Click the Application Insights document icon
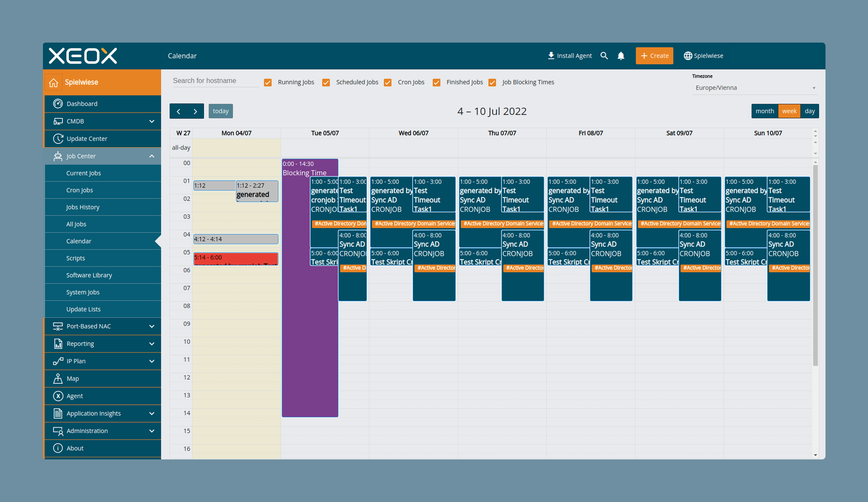The height and width of the screenshot is (502, 868). 58,413
